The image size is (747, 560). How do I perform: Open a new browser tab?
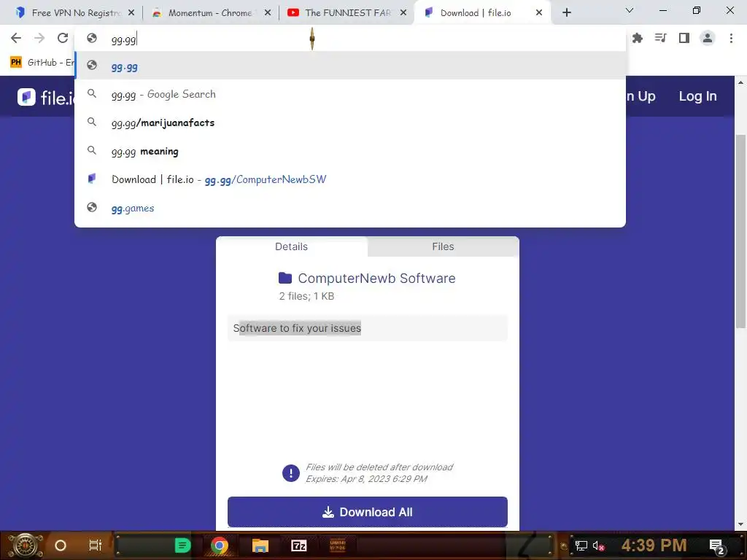click(566, 13)
